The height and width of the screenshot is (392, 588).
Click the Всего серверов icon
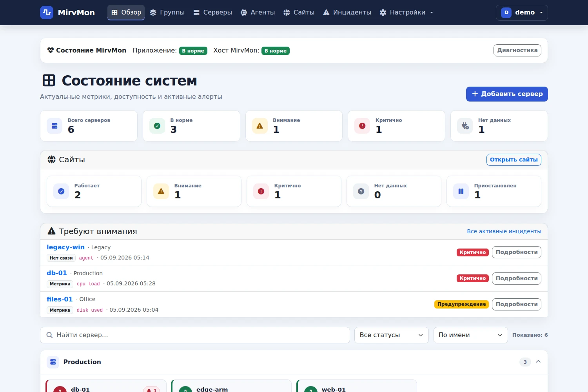tap(54, 126)
